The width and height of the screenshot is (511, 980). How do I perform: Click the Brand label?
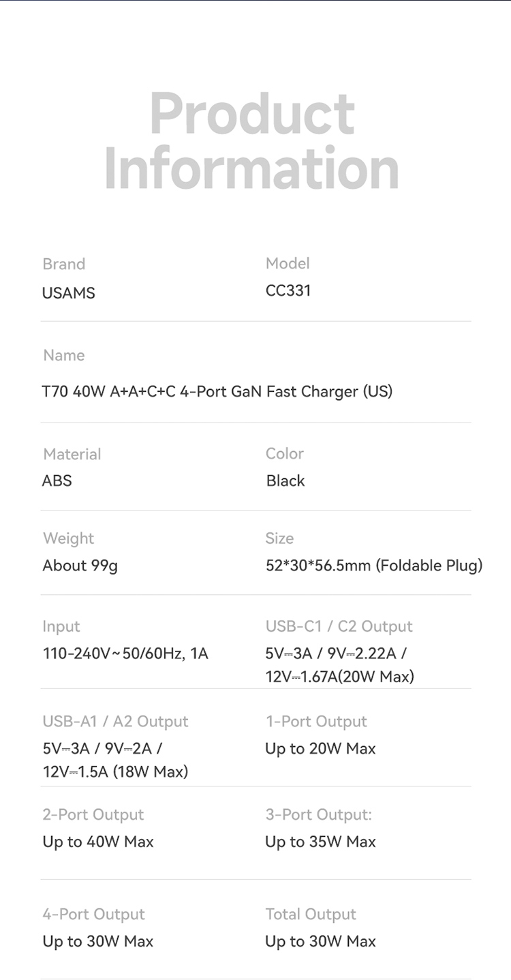pyautogui.click(x=64, y=264)
